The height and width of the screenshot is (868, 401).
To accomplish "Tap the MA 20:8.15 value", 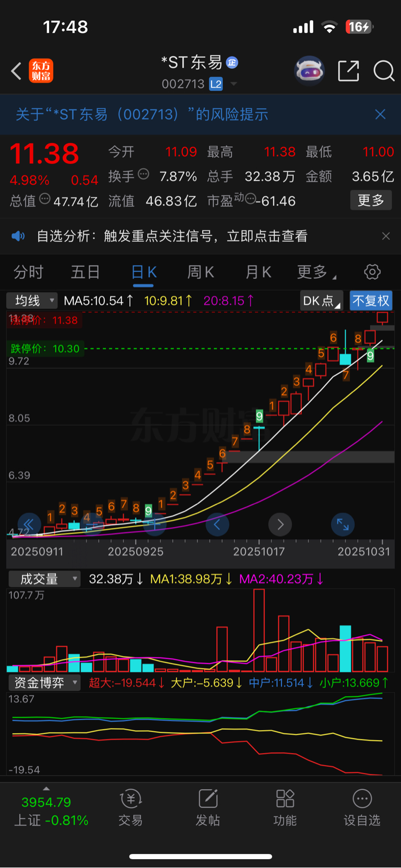I will [229, 301].
